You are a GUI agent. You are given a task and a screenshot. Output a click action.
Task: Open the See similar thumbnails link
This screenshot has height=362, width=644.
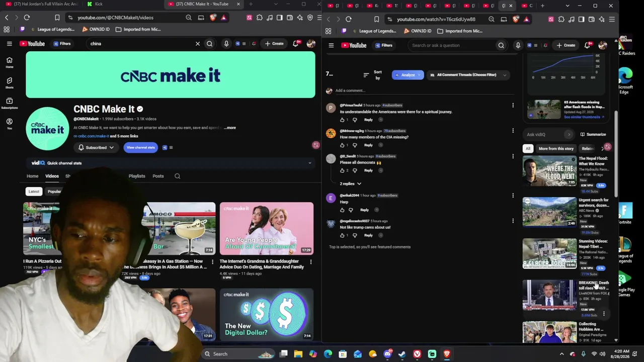pos(584,117)
